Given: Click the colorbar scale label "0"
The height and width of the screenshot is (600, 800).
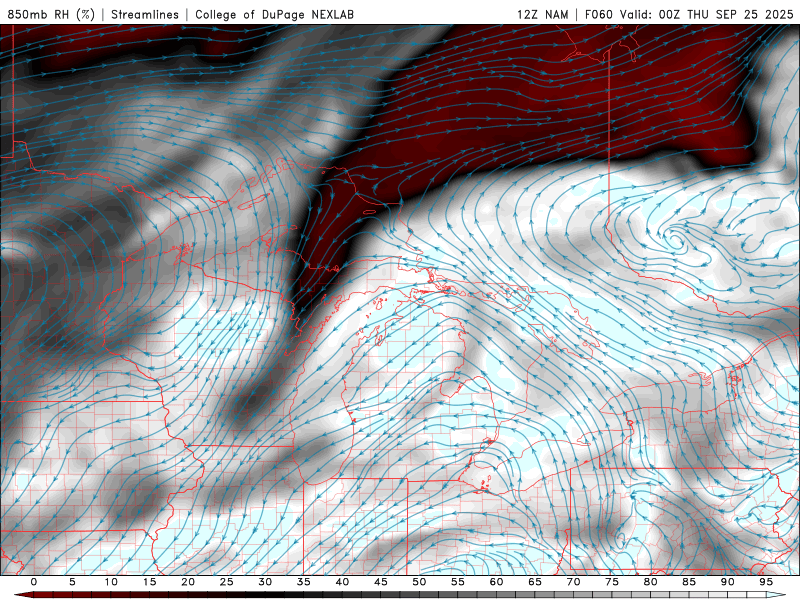Looking at the screenshot, I should pos(34,582).
